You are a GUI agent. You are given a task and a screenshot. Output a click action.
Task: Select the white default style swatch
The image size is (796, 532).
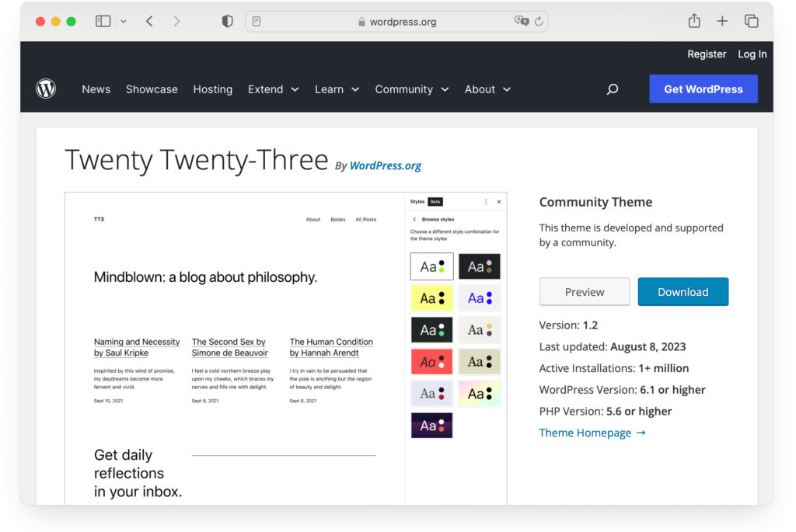[431, 266]
